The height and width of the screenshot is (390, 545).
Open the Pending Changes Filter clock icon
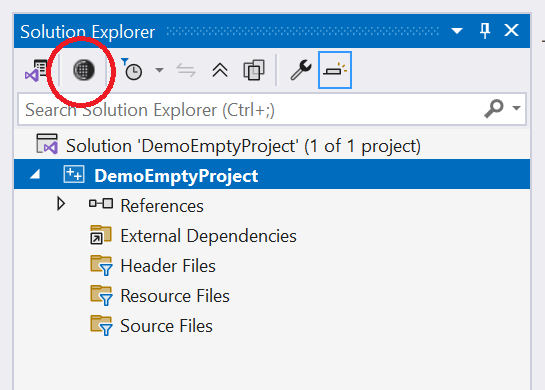coord(132,70)
